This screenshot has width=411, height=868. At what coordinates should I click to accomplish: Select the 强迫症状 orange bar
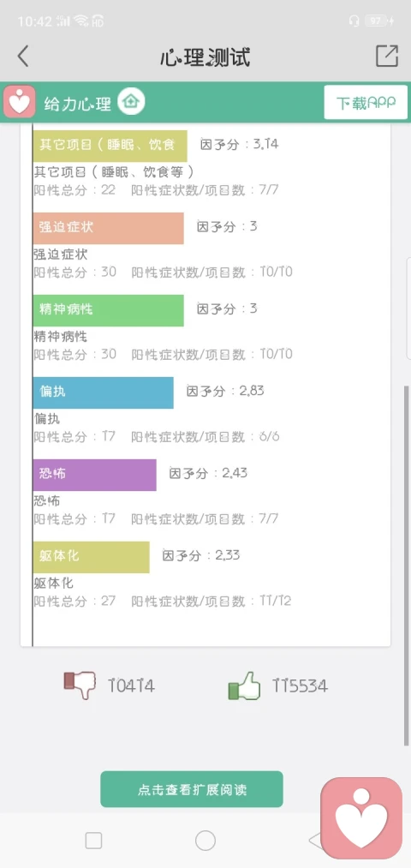tap(108, 228)
